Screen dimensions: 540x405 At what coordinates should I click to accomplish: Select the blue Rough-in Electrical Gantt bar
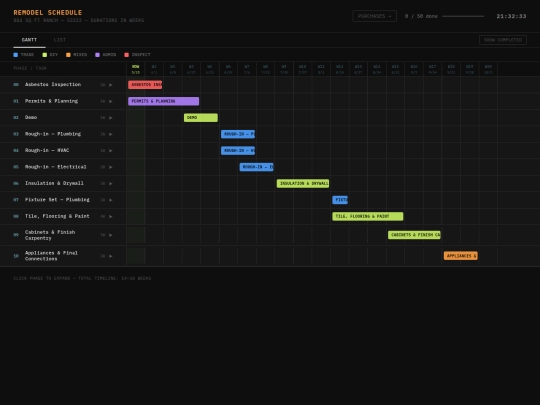pyautogui.click(x=257, y=167)
